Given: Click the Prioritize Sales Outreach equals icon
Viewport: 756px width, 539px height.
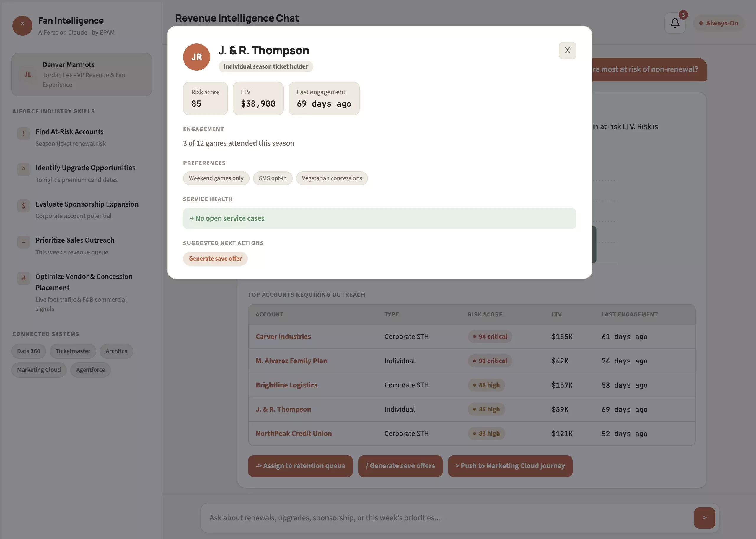Looking at the screenshot, I should [x=24, y=242].
